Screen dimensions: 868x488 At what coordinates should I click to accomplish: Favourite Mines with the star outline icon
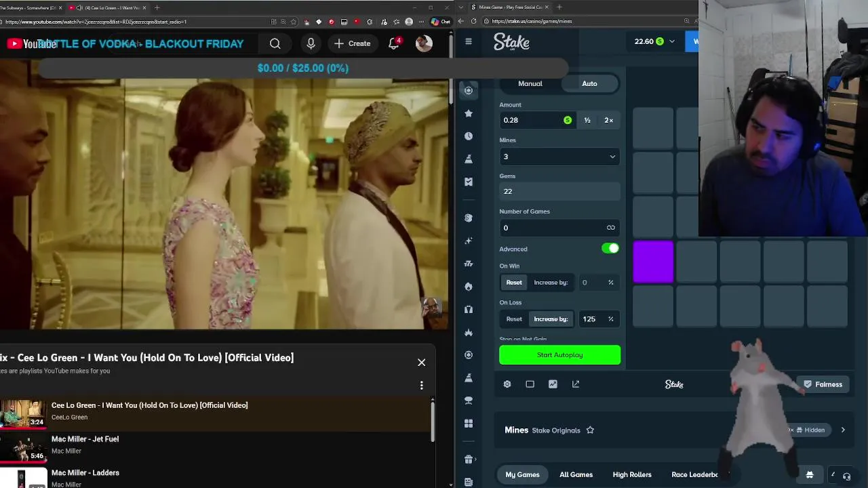[x=590, y=430]
